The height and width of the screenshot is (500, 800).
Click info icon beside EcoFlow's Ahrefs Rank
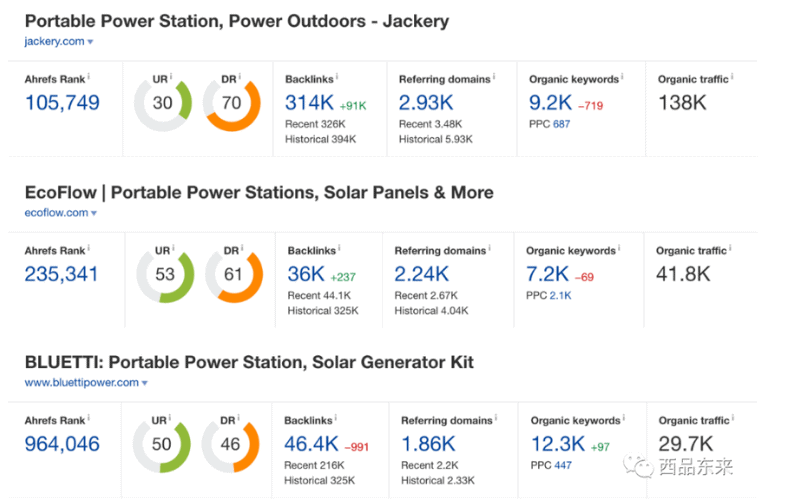pos(88,248)
